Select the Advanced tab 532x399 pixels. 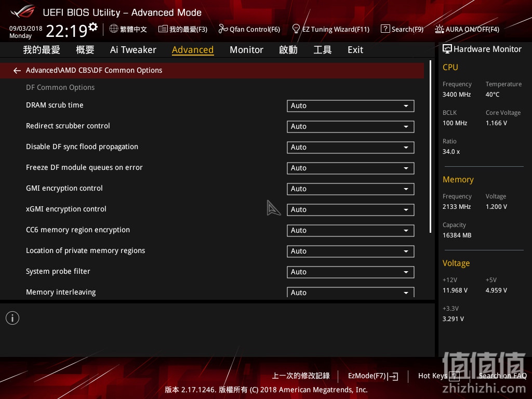click(x=193, y=50)
